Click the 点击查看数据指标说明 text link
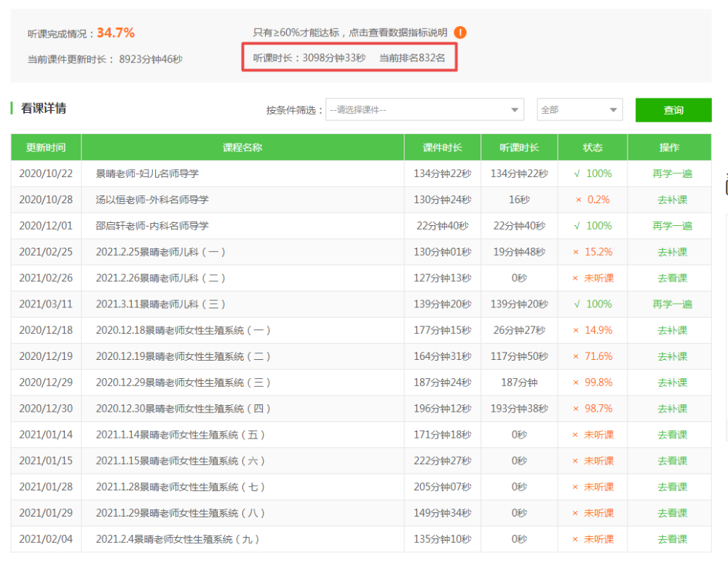The width and height of the screenshot is (728, 561). point(402,33)
